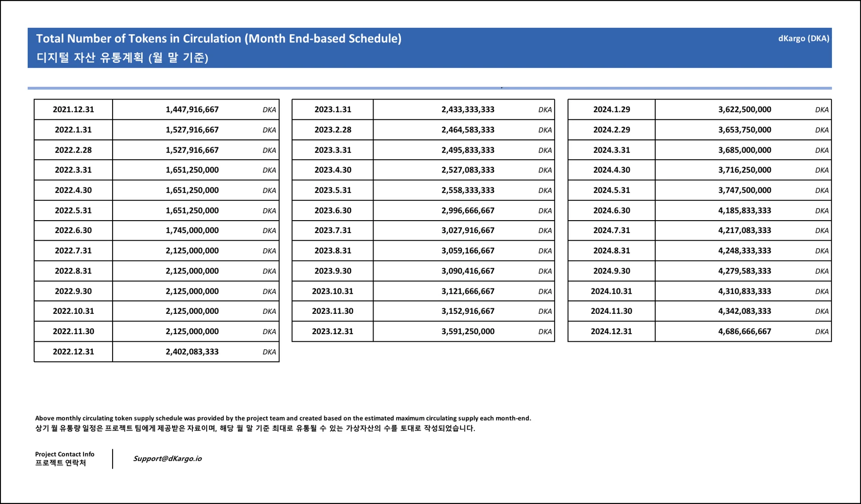Click the 1,447,916,667 token amount

click(x=192, y=109)
